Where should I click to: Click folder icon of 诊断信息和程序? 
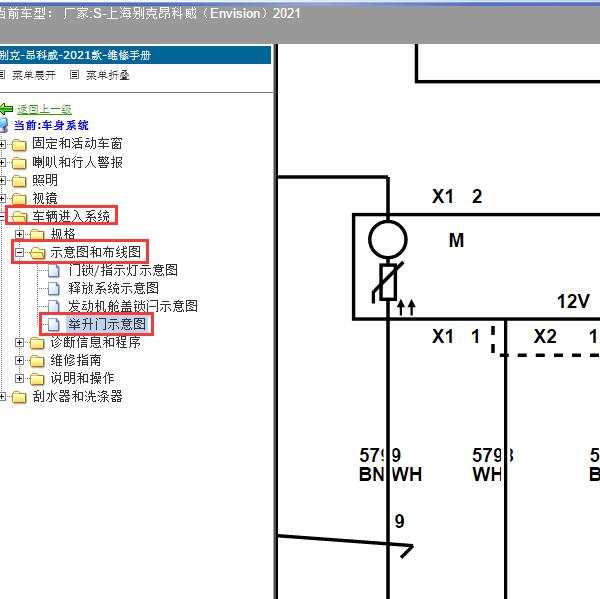[37, 343]
